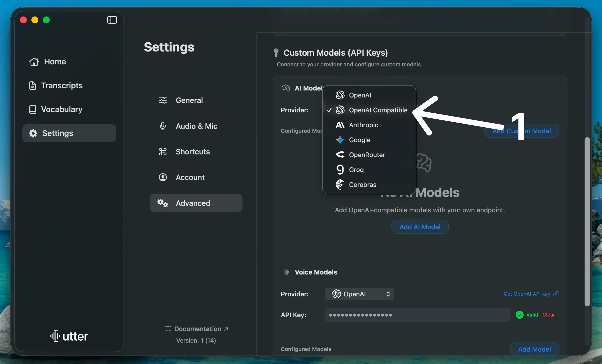Click the Voice Models waveform icon
Image resolution: width=602 pixels, height=364 pixels.
285,272
